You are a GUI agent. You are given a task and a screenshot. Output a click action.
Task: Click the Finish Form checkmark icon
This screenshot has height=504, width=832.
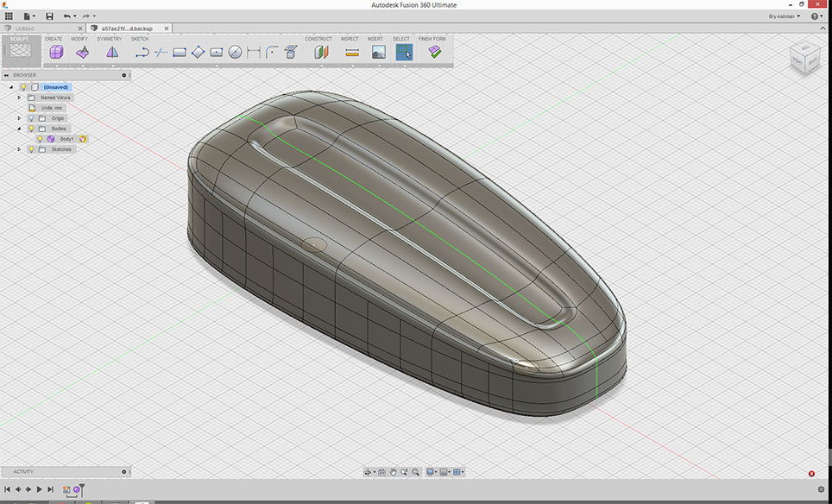coord(435,52)
